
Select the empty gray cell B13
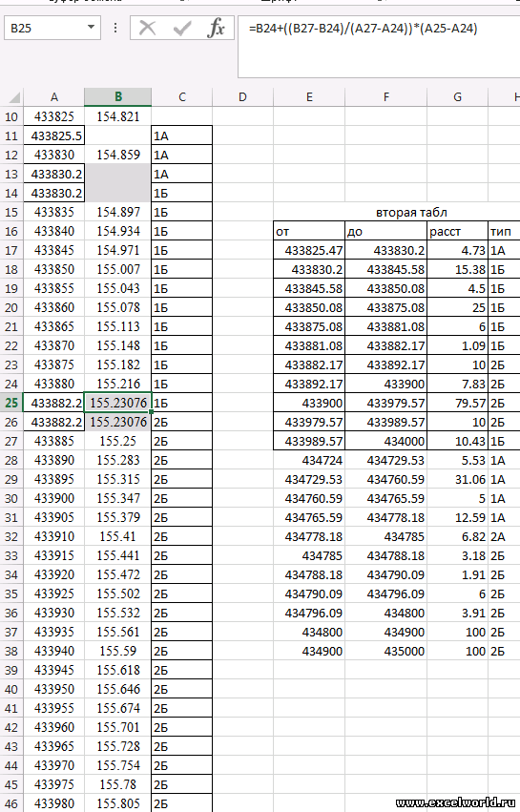click(118, 174)
